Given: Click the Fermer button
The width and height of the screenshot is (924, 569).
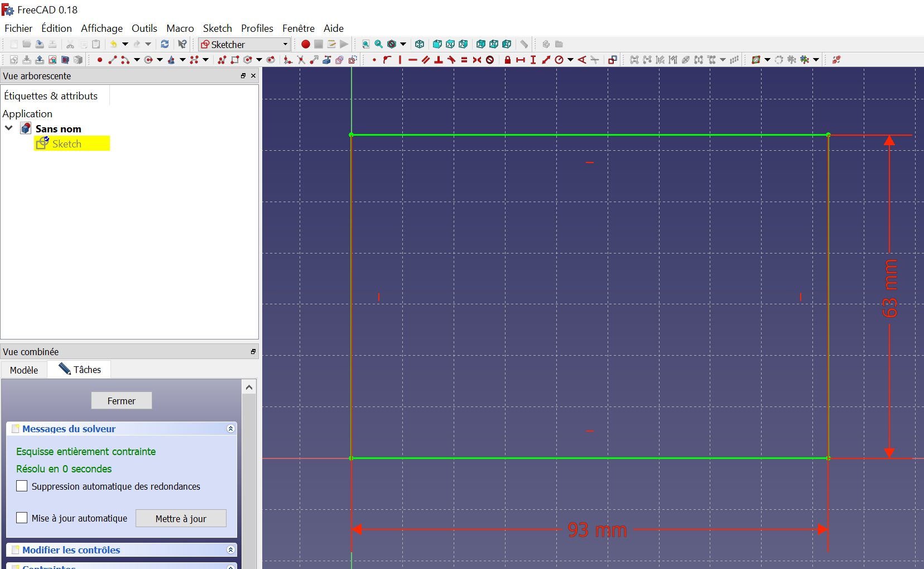Looking at the screenshot, I should click(x=122, y=400).
